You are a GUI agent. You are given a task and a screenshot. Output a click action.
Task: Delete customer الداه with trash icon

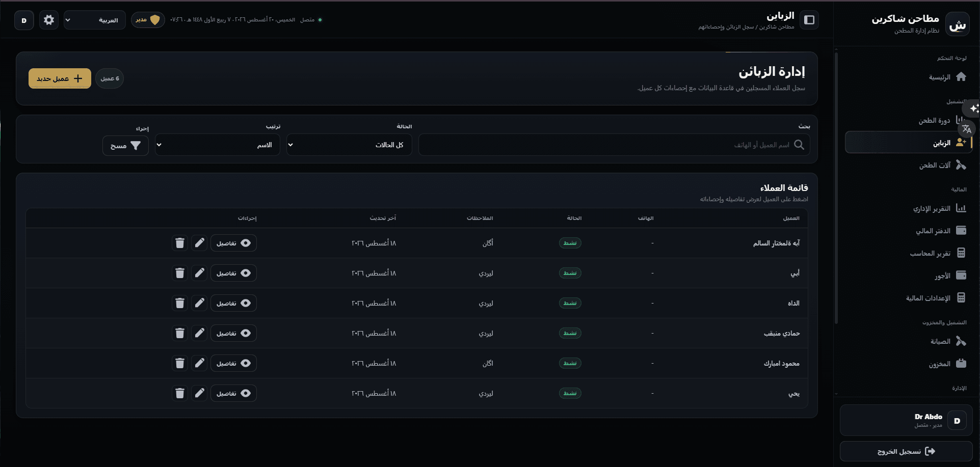pos(180,303)
